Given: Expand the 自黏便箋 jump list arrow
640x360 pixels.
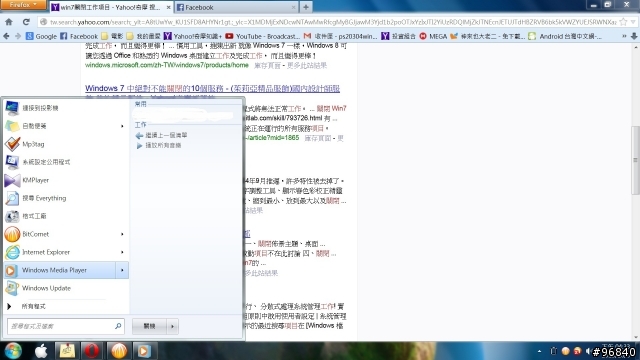Looking at the screenshot, I should pyautogui.click(x=122, y=126).
